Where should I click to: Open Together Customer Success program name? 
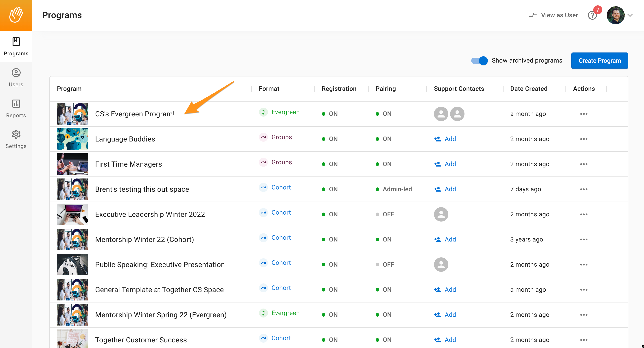pos(141,340)
